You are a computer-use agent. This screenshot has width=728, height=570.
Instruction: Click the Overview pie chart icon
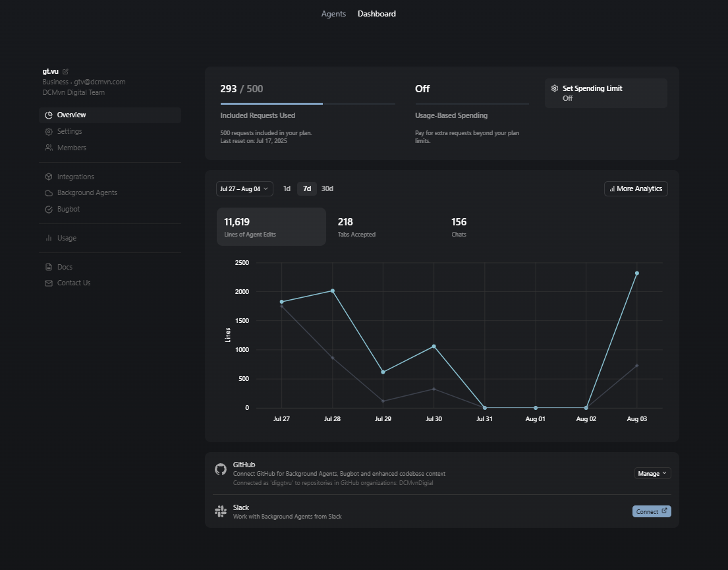[49, 115]
